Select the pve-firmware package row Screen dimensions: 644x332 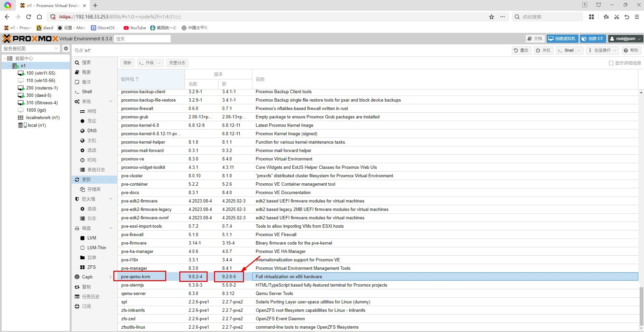[x=378, y=243]
